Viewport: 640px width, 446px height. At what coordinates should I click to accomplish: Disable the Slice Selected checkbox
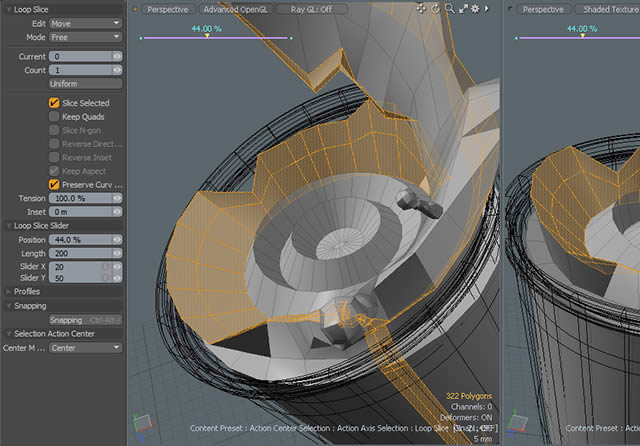pos(54,103)
